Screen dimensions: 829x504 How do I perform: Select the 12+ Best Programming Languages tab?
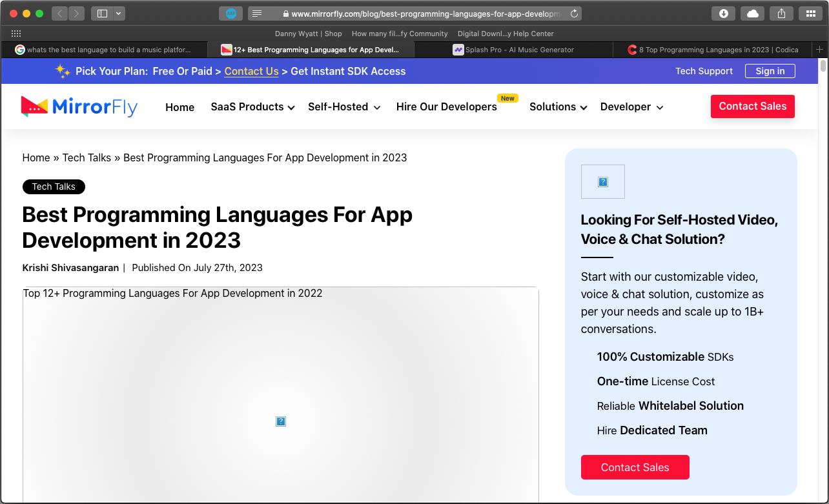coord(311,50)
